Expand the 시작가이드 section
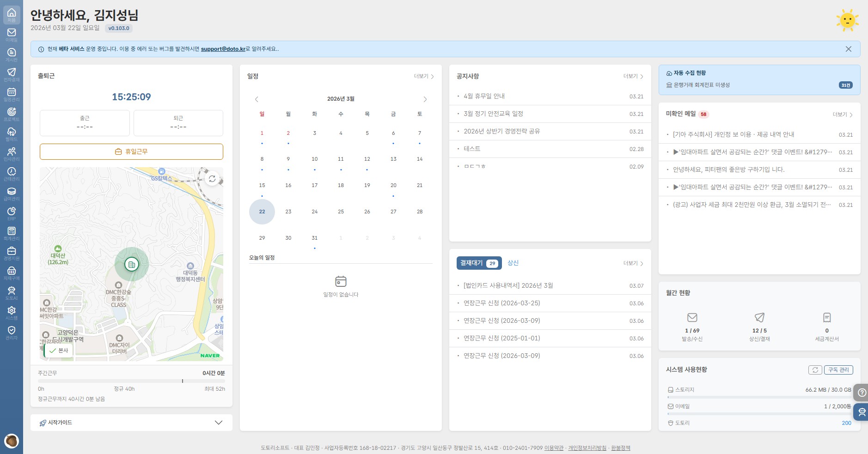 tap(218, 423)
